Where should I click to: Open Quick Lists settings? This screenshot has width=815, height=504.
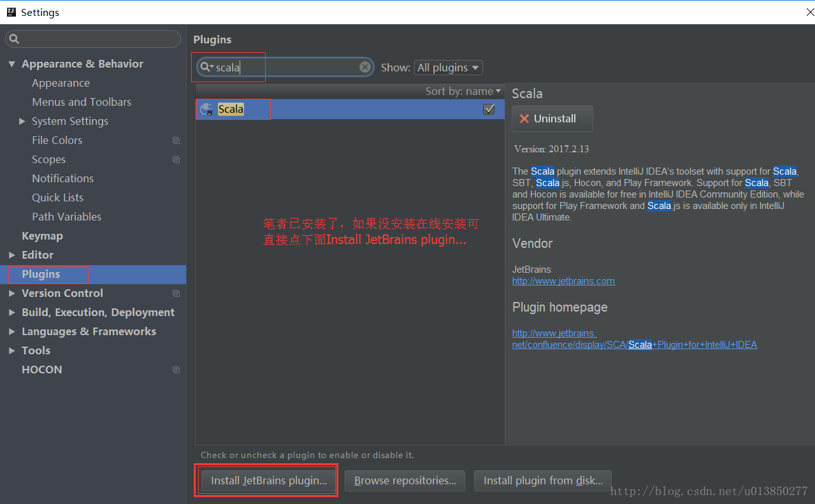[x=57, y=198]
